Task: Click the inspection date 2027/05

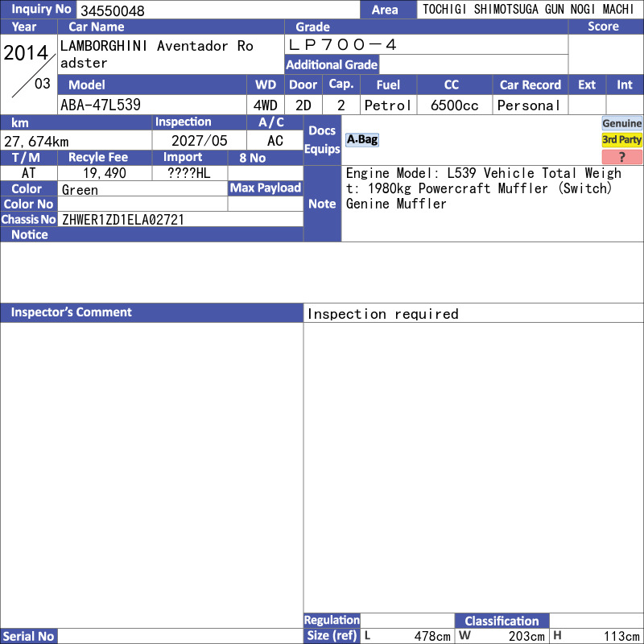Action: click(199, 141)
